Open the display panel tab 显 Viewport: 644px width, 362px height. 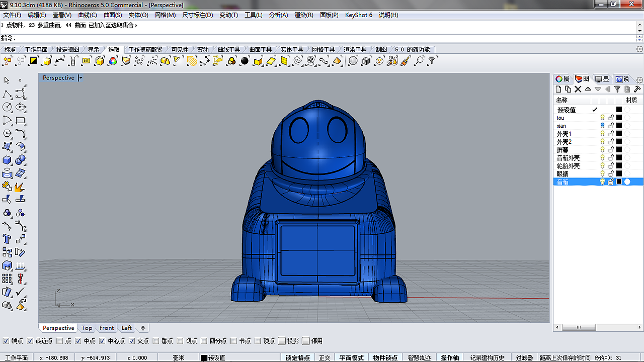coord(602,79)
